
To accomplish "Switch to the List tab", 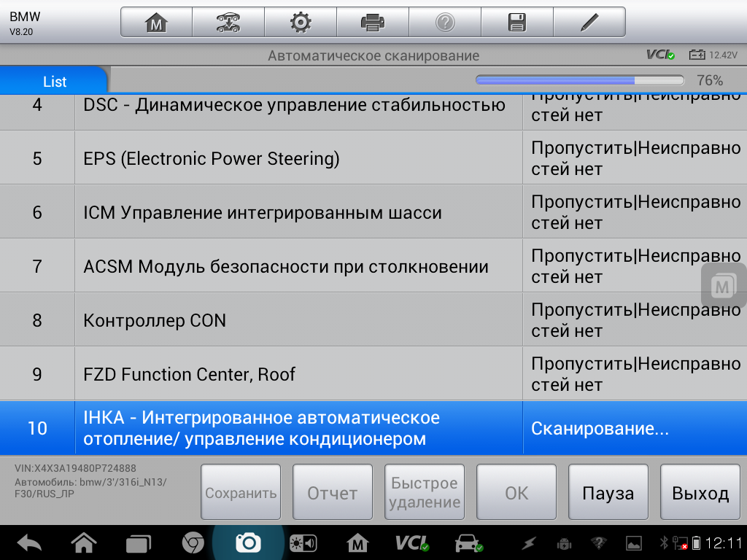I will pos(55,81).
